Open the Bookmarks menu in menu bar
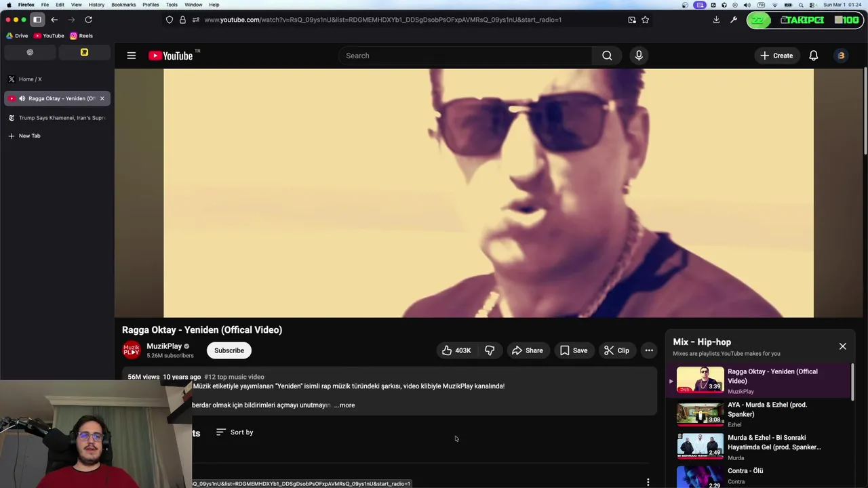 (123, 5)
